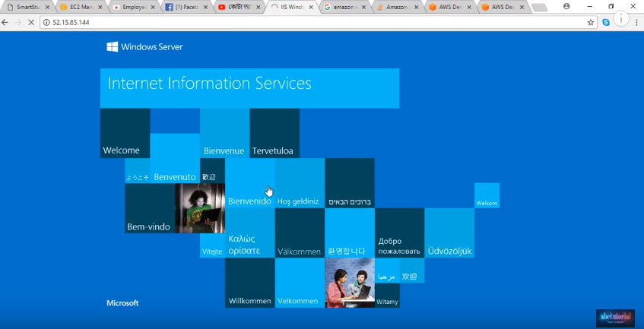Image resolution: width=644 pixels, height=329 pixels.
Task: Bookmark this page with the star icon
Action: coord(591,23)
